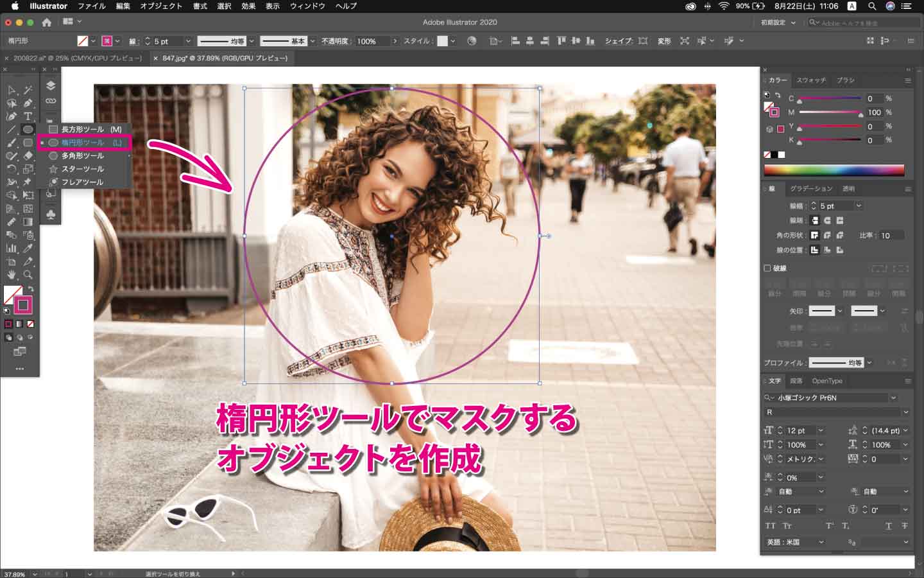Select the Zoom magnifier tool
Screen dimensions: 924x578
tap(28, 274)
